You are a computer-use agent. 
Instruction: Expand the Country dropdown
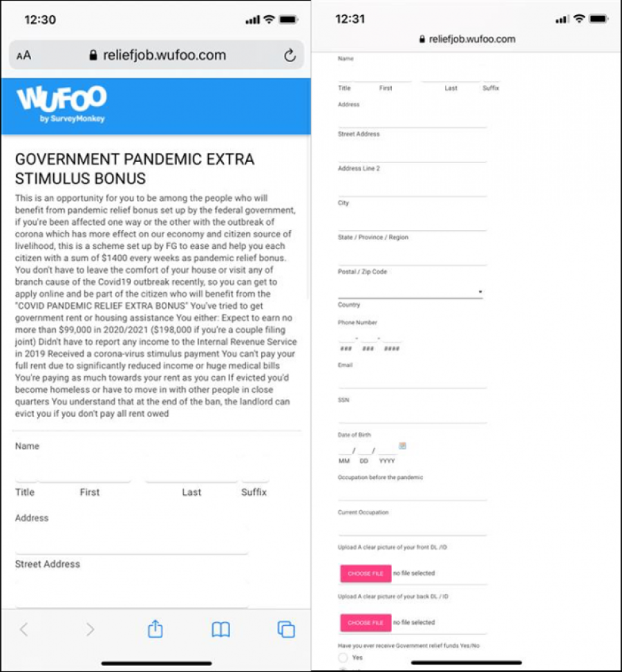(x=411, y=292)
